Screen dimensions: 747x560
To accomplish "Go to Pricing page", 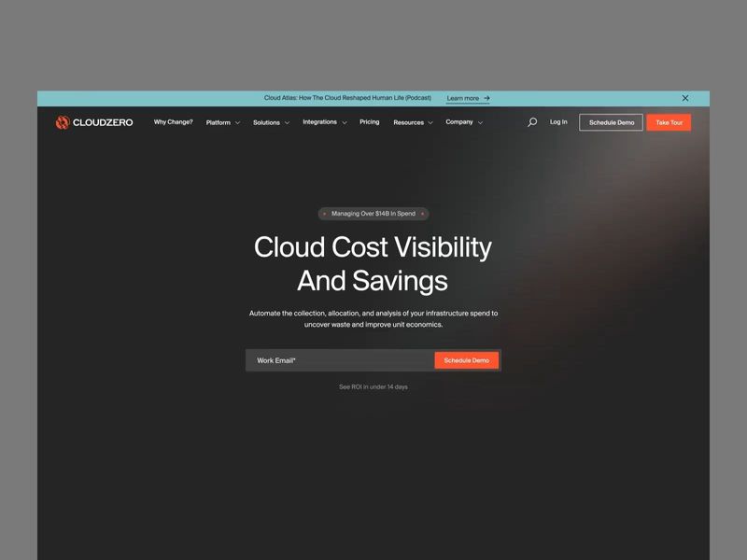I will point(369,122).
